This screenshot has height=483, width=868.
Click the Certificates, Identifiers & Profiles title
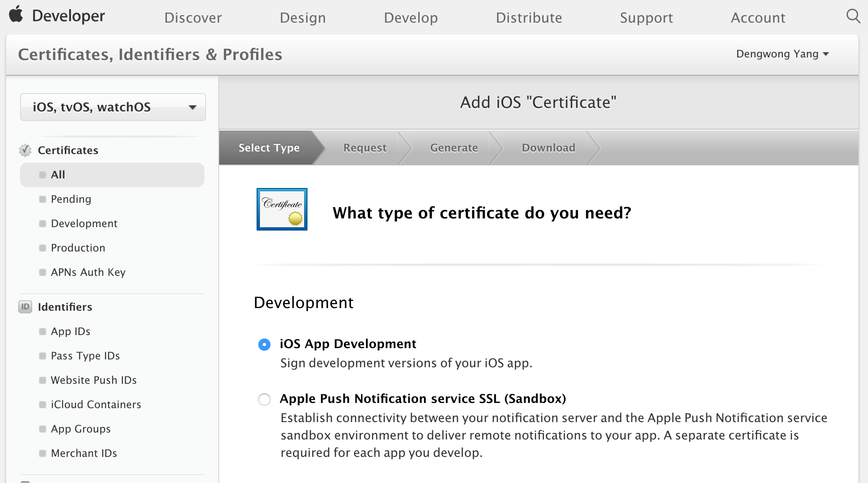point(150,54)
